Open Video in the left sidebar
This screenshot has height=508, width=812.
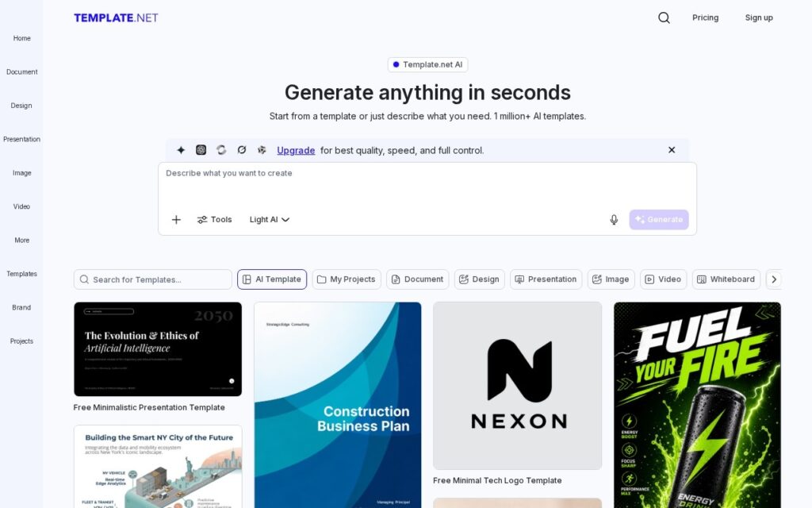click(x=21, y=207)
